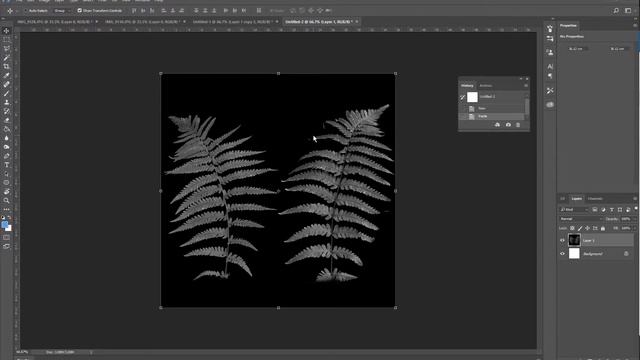640x360 pixels.
Task: Create new document from current history state
Action: click(497, 125)
